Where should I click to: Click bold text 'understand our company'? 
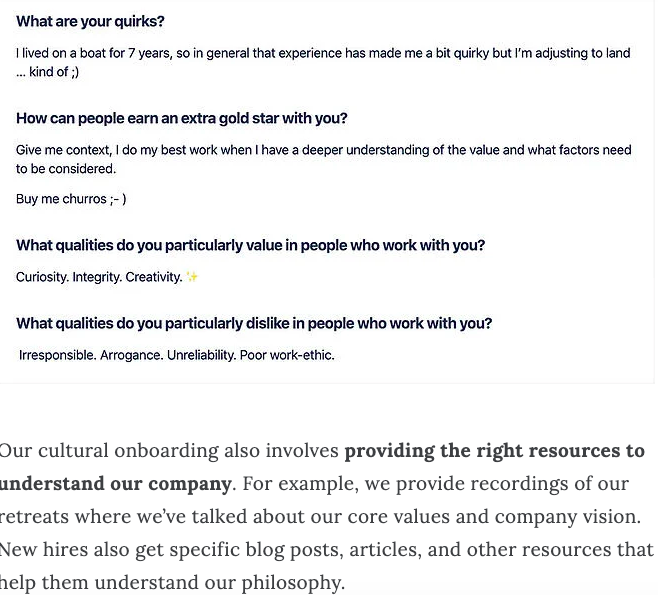(115, 484)
